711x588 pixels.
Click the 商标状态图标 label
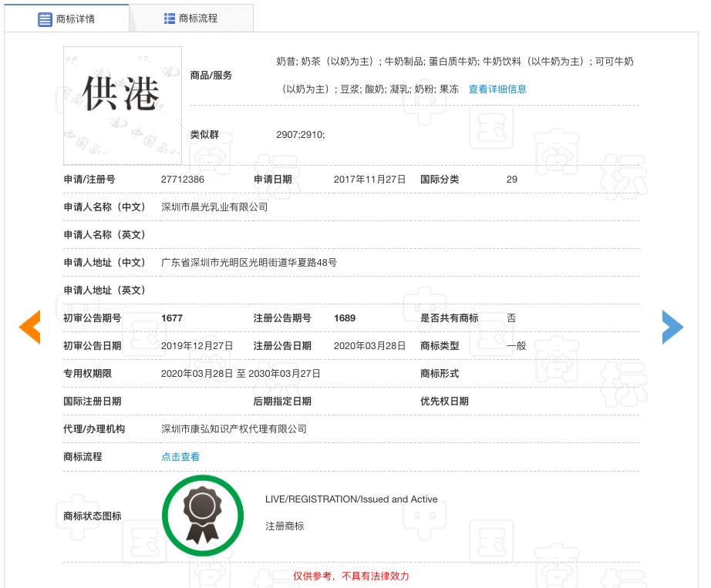93,516
